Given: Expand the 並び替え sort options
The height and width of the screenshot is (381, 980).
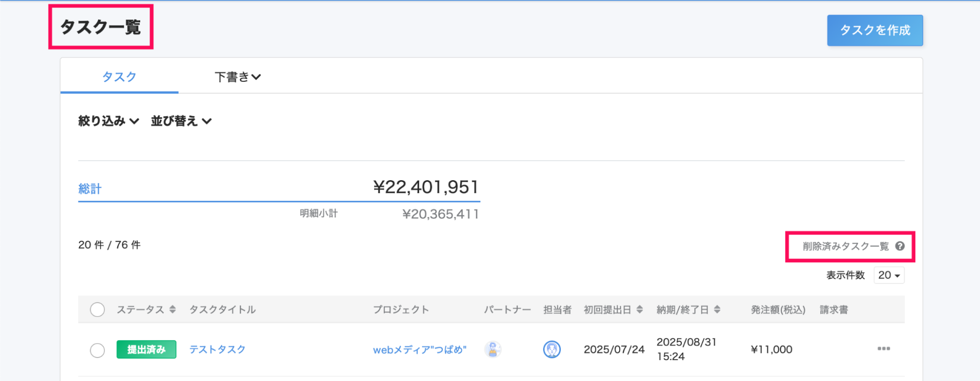Looking at the screenshot, I should click(x=181, y=121).
